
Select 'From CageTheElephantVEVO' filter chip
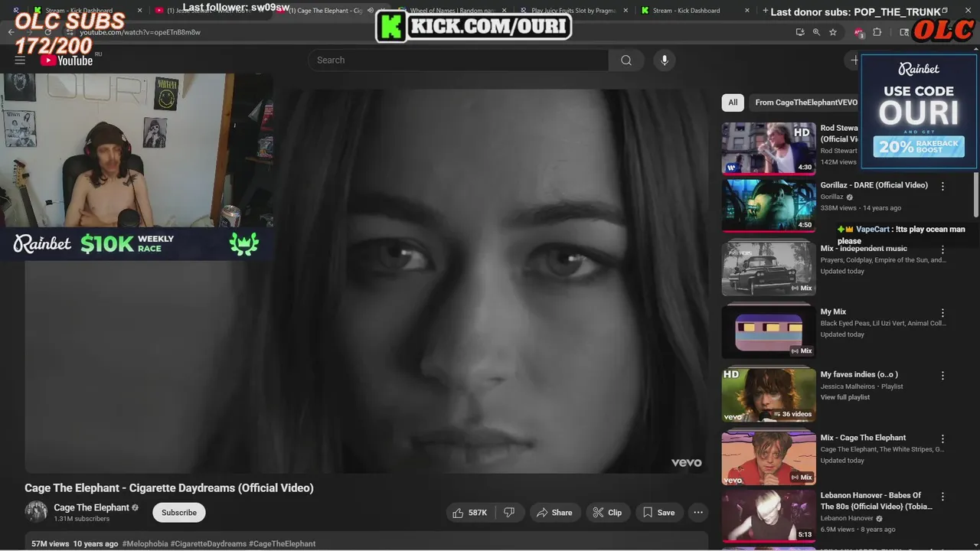[805, 103]
